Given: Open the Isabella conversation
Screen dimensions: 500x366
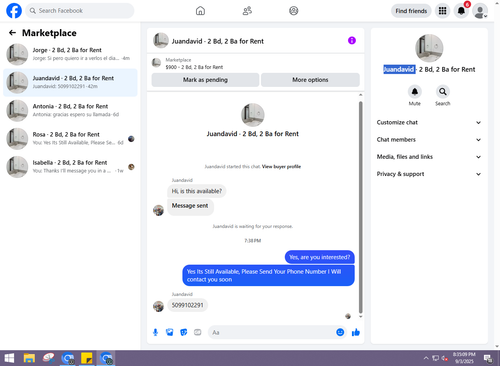Looking at the screenshot, I should (x=70, y=167).
